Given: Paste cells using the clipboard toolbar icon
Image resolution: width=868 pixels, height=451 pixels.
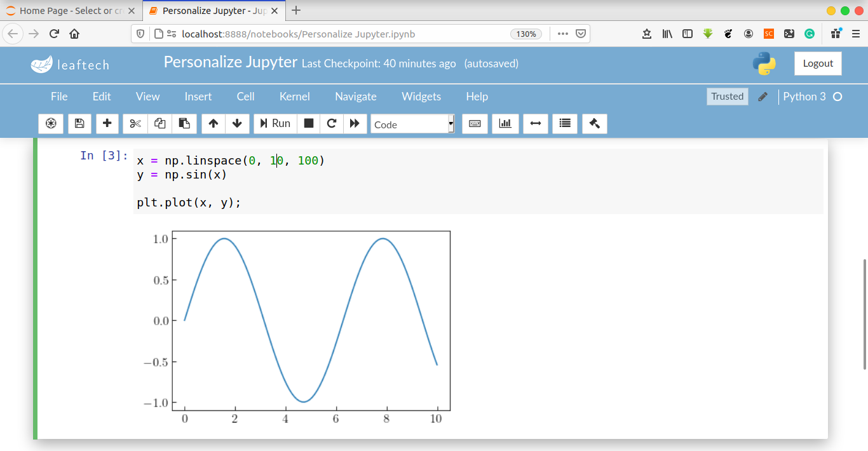Looking at the screenshot, I should (184, 124).
